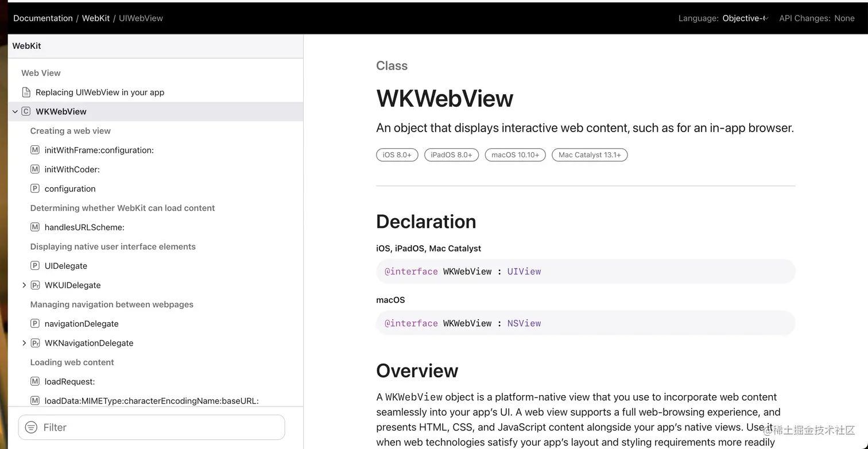Click the protocol icon beside WKNavigationDelegate
This screenshot has width=868, height=449.
[35, 343]
